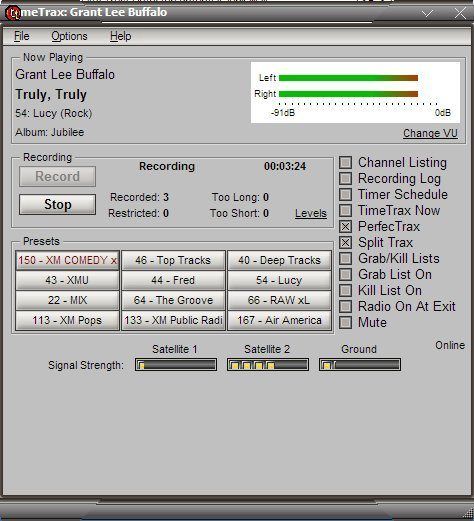Click the artist name Grant Lee Buffalo
Image resolution: width=474 pixels, height=521 pixels.
tap(65, 74)
